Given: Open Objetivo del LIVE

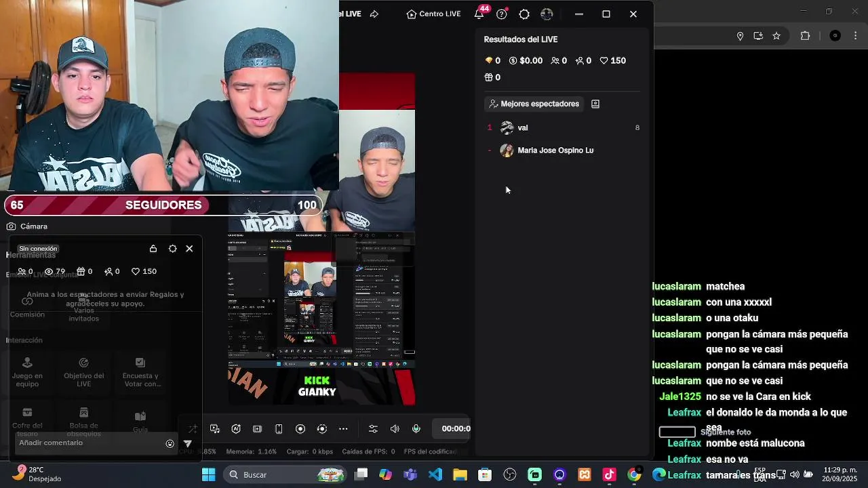Looking at the screenshot, I should click(x=84, y=371).
